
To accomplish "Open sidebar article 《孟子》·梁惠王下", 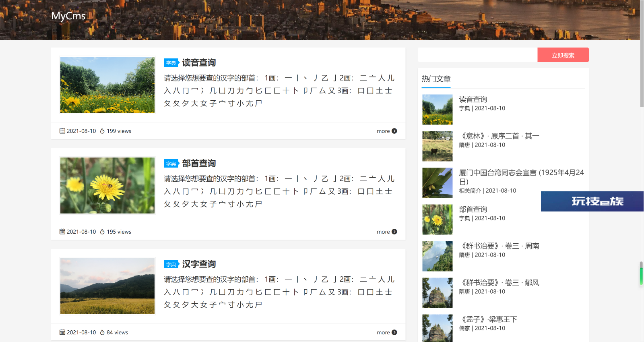I will [488, 319].
